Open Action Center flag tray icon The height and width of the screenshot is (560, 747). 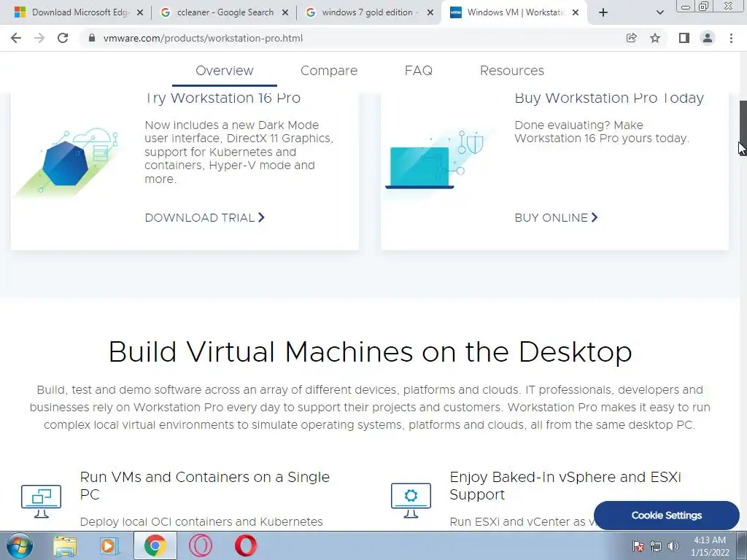tap(638, 546)
